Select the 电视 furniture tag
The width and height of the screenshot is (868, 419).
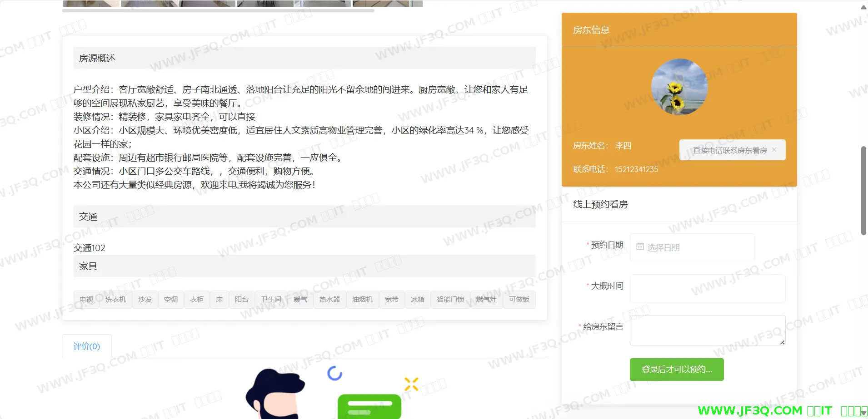click(86, 300)
